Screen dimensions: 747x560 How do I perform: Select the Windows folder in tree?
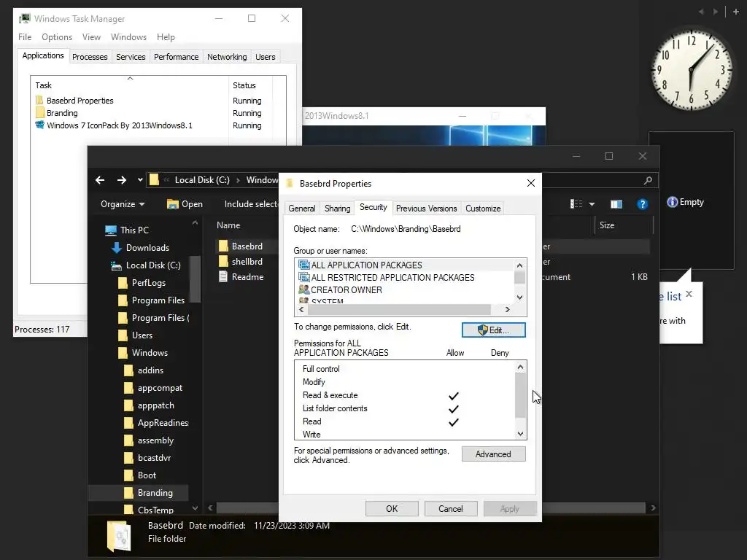142,353
